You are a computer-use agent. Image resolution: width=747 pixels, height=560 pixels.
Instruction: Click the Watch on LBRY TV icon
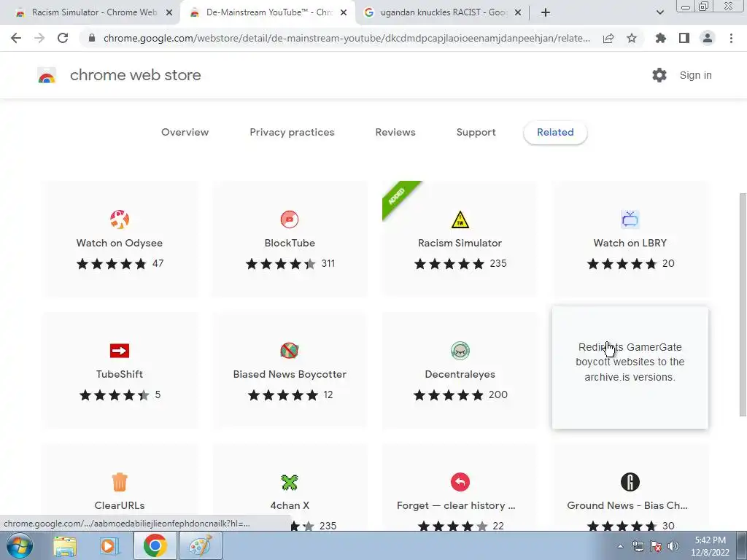[x=630, y=219]
